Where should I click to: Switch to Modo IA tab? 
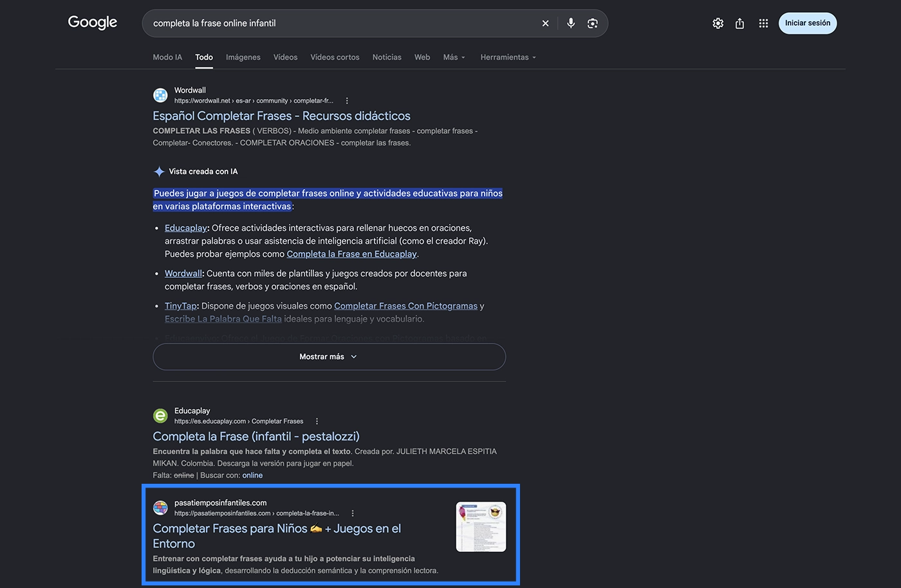pyautogui.click(x=167, y=57)
